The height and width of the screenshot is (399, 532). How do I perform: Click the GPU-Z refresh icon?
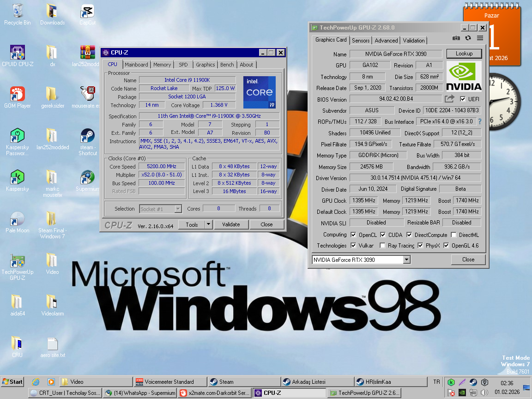click(x=468, y=38)
